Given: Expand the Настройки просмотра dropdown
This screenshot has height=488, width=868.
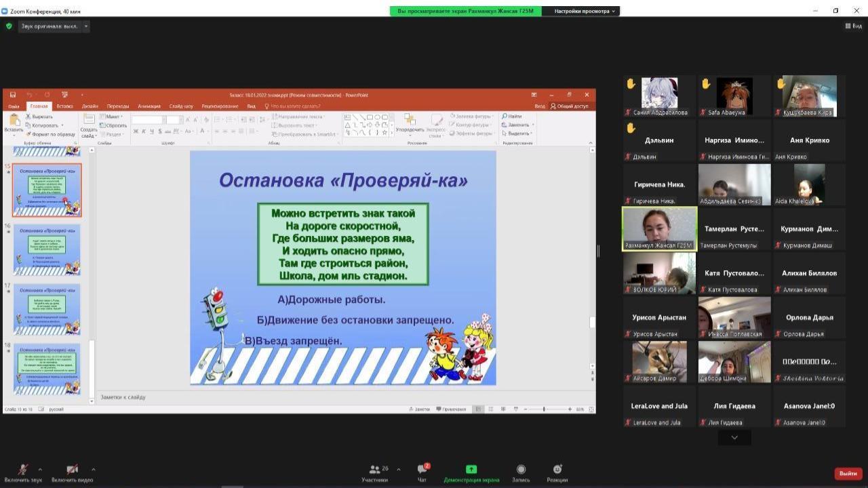Looking at the screenshot, I should [585, 11].
